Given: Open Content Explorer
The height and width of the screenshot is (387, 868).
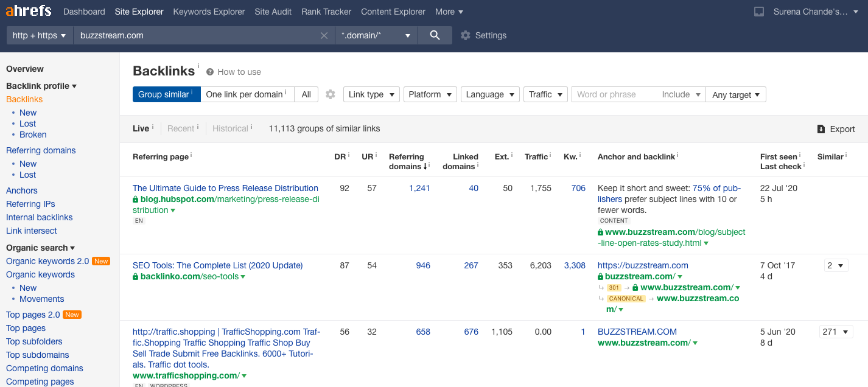Looking at the screenshot, I should click(393, 12).
